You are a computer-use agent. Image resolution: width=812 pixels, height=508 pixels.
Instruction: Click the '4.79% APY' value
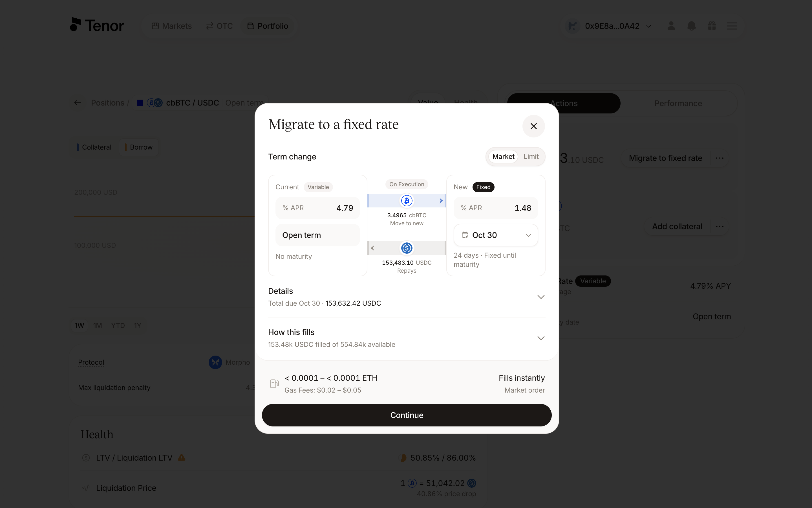[x=710, y=286]
